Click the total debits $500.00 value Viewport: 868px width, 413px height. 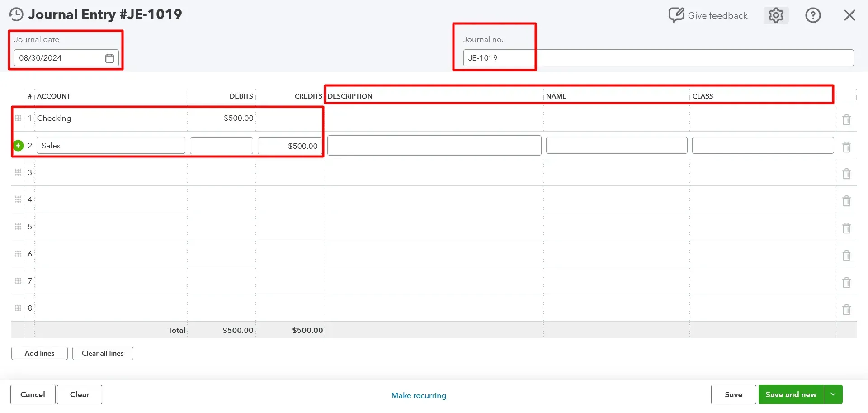click(238, 330)
